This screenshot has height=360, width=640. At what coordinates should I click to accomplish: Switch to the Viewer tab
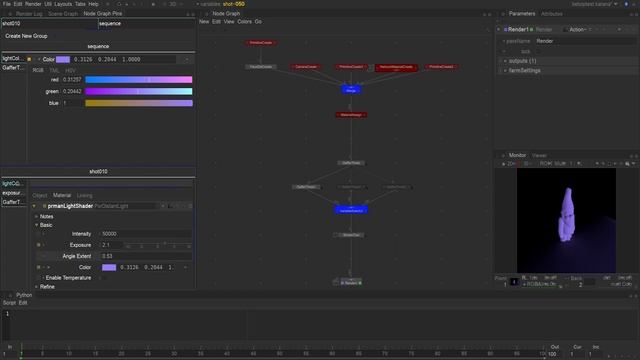pyautogui.click(x=539, y=156)
